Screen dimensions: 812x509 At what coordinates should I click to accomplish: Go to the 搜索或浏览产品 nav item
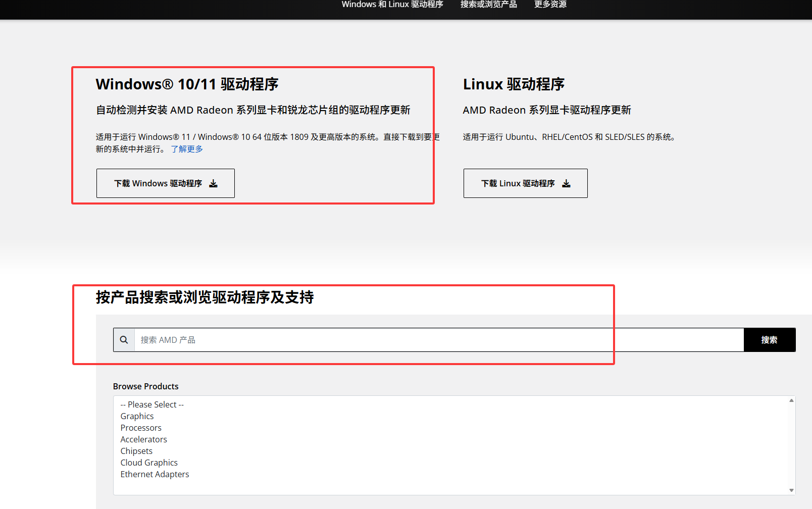(x=488, y=5)
